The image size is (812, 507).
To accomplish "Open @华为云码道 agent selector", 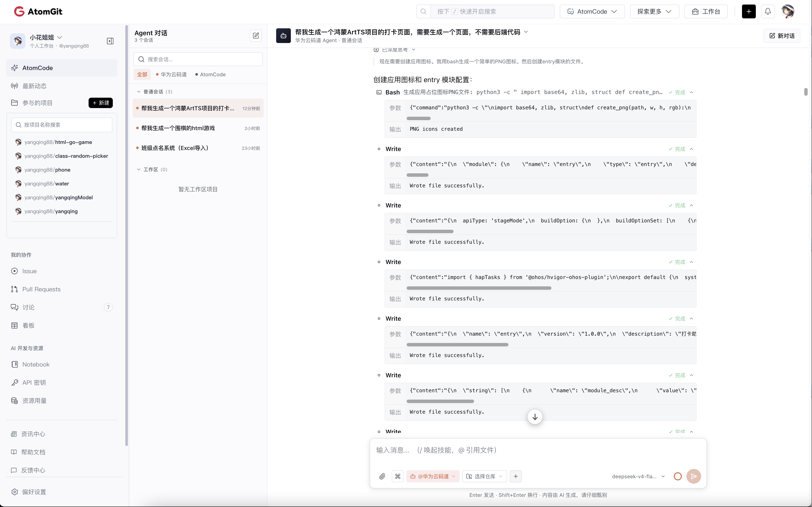I will pos(433,476).
